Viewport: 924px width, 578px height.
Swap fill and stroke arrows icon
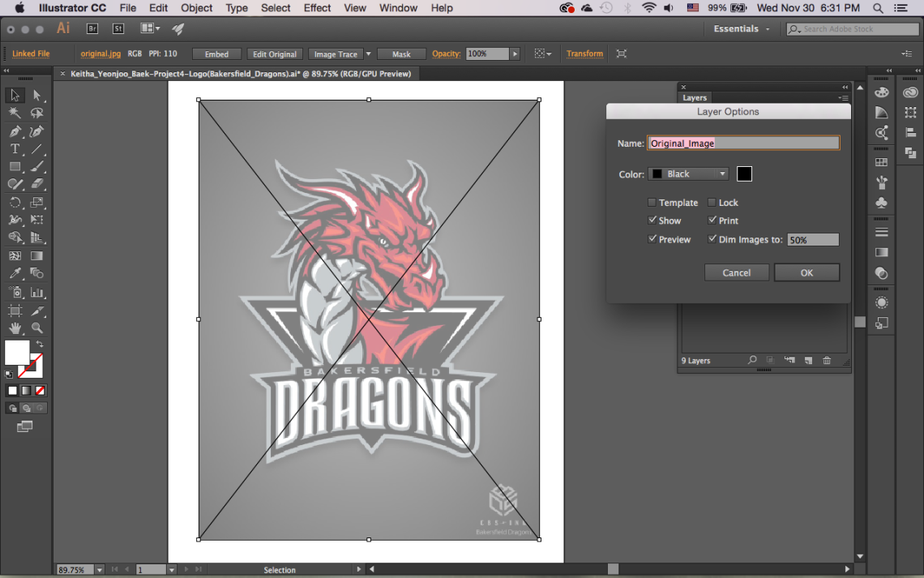(x=40, y=344)
